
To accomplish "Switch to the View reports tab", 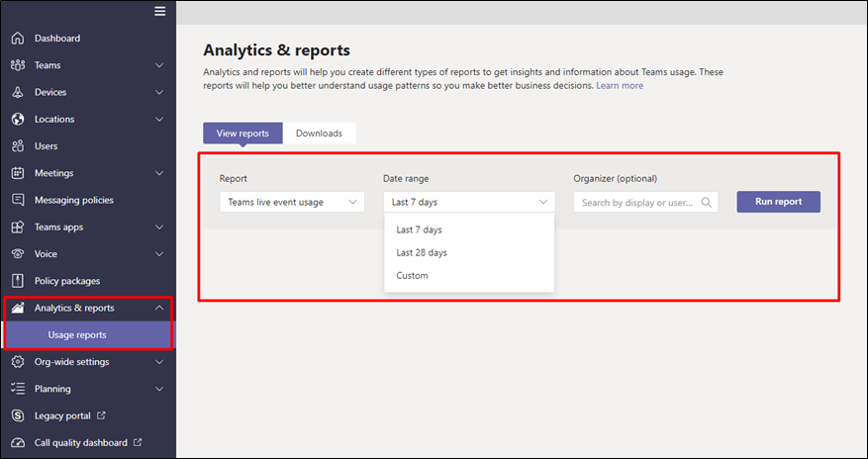I will [242, 134].
